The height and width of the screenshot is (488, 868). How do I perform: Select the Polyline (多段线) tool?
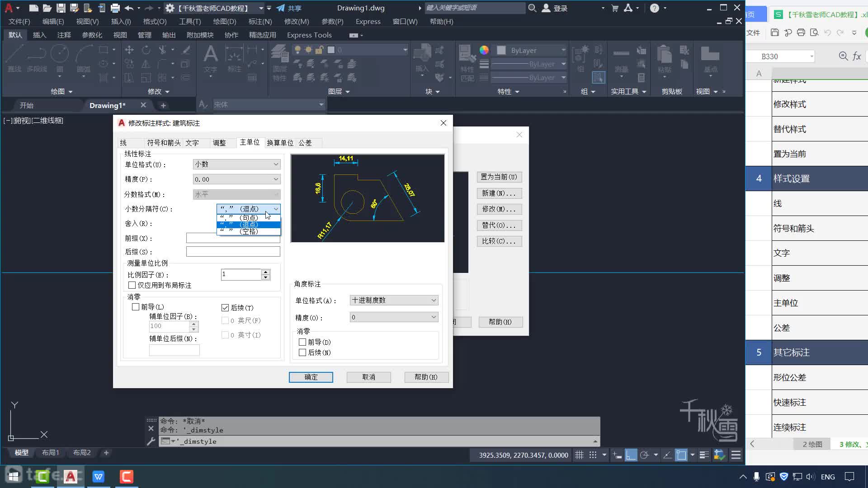37,59
